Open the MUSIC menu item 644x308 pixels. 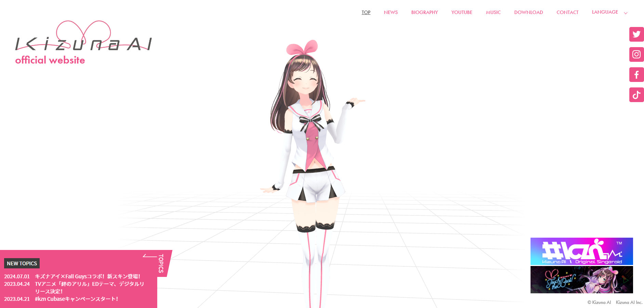tap(493, 12)
